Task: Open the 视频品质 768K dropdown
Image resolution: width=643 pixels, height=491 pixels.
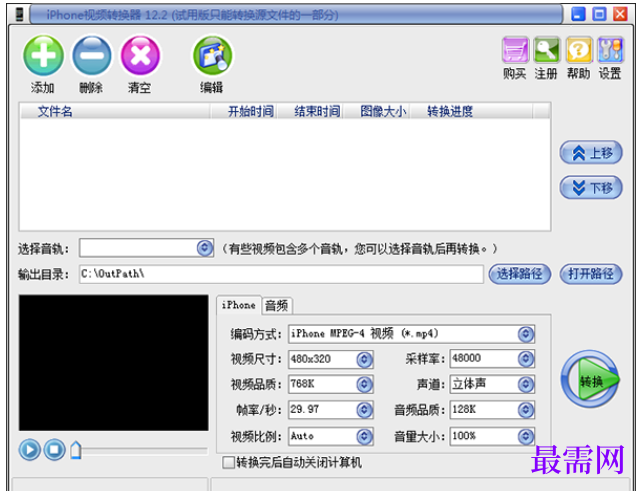Action: (x=364, y=384)
